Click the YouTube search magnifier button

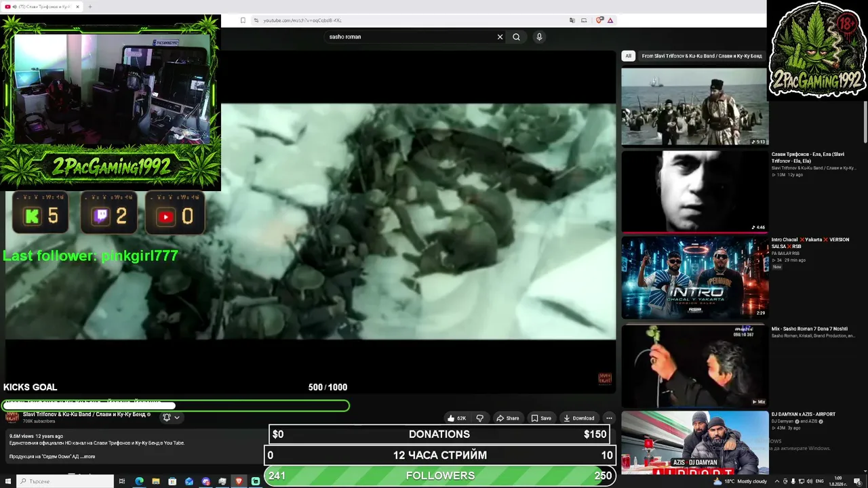tap(516, 37)
